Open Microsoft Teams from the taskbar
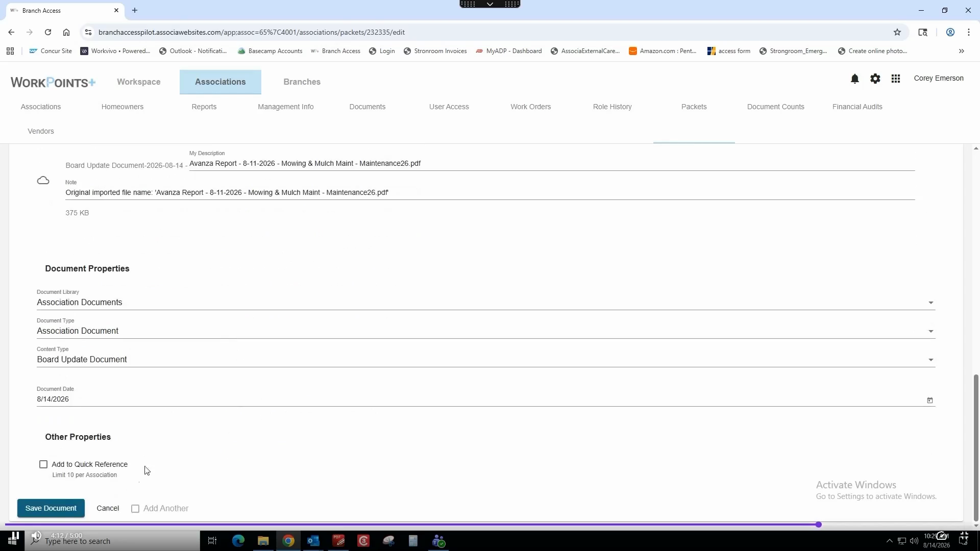This screenshot has width=980, height=551. [x=439, y=541]
